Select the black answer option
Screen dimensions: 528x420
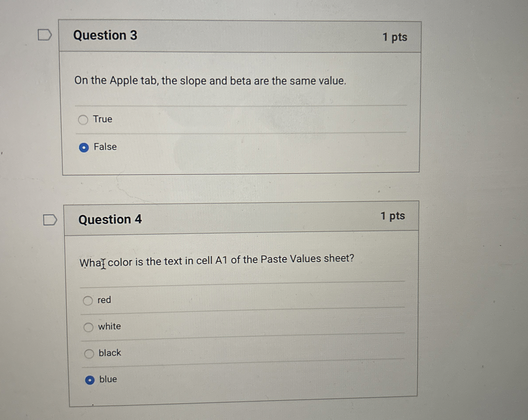tap(89, 353)
